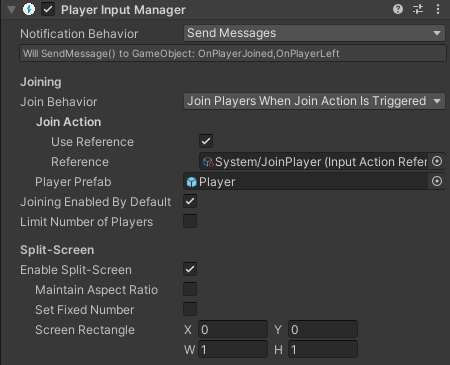Collapse the Player Input Manager component foldout
Viewport: 450px width, 365px height.
(12, 10)
